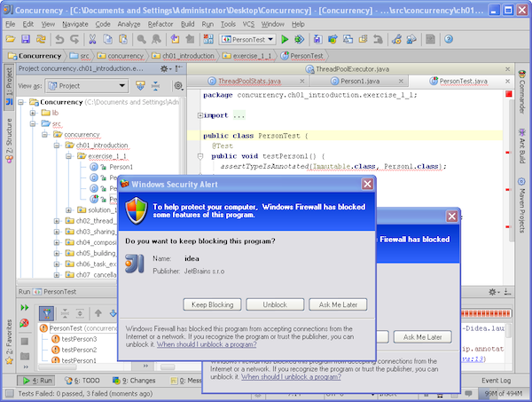
Task: Click the Make Project icon
Action: tap(208, 39)
